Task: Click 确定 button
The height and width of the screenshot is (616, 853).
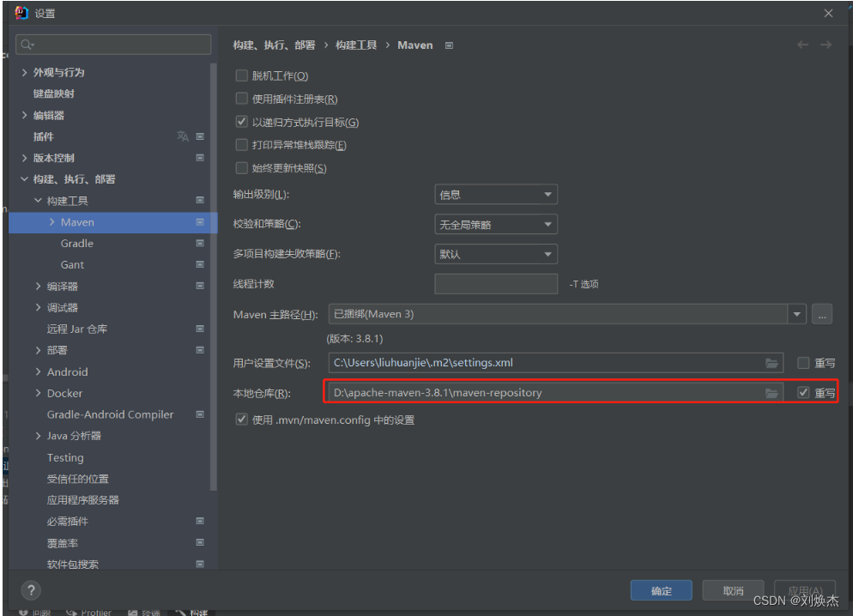Action: [662, 591]
